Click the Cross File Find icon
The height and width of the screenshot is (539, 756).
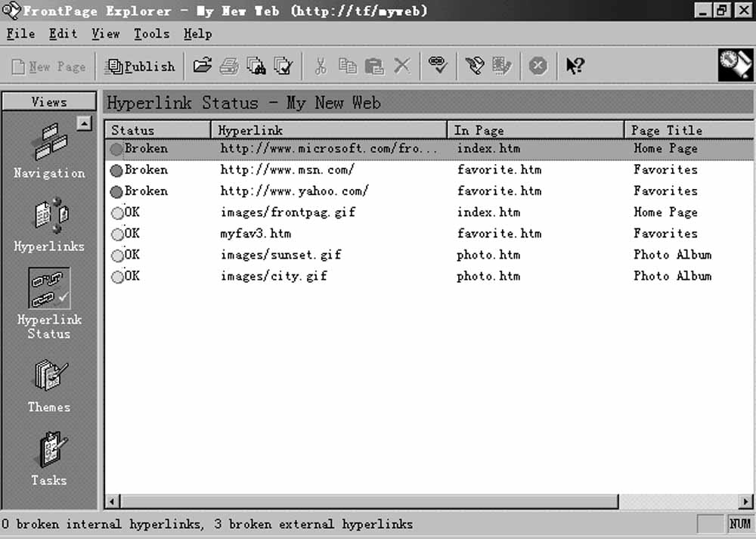coord(256,66)
